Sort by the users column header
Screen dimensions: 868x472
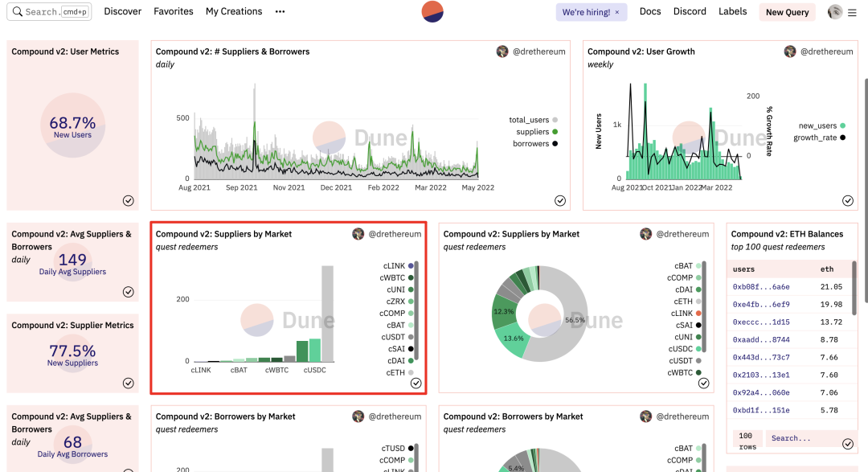point(743,269)
